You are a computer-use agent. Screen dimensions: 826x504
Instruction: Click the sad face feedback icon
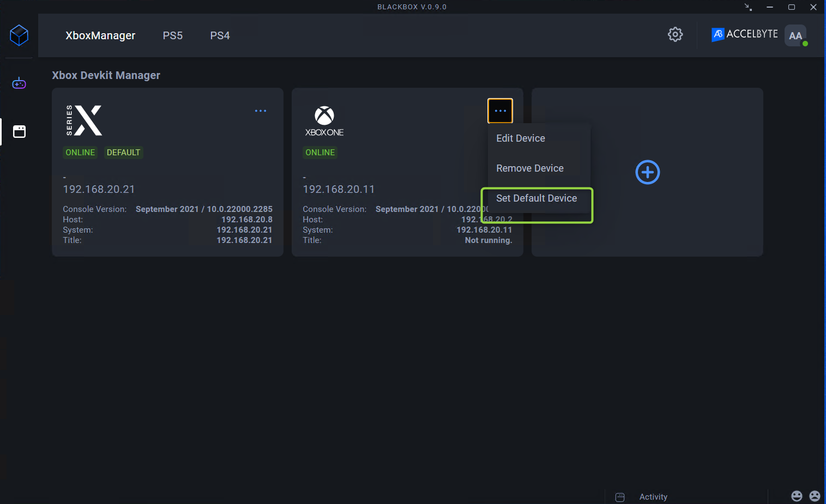point(815,496)
